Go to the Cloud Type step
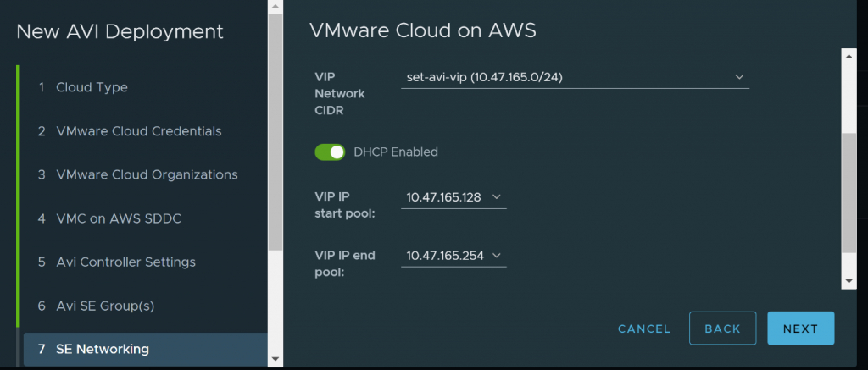This screenshot has width=868, height=370. pos(92,87)
